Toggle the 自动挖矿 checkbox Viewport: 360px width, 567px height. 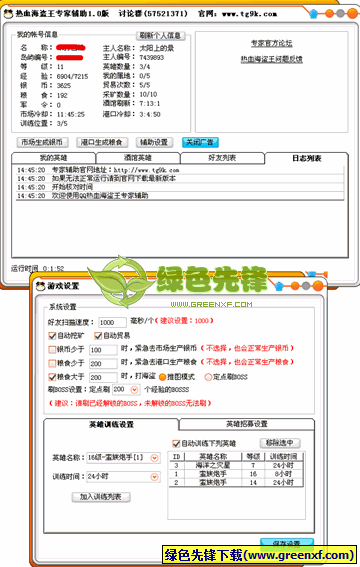52,336
